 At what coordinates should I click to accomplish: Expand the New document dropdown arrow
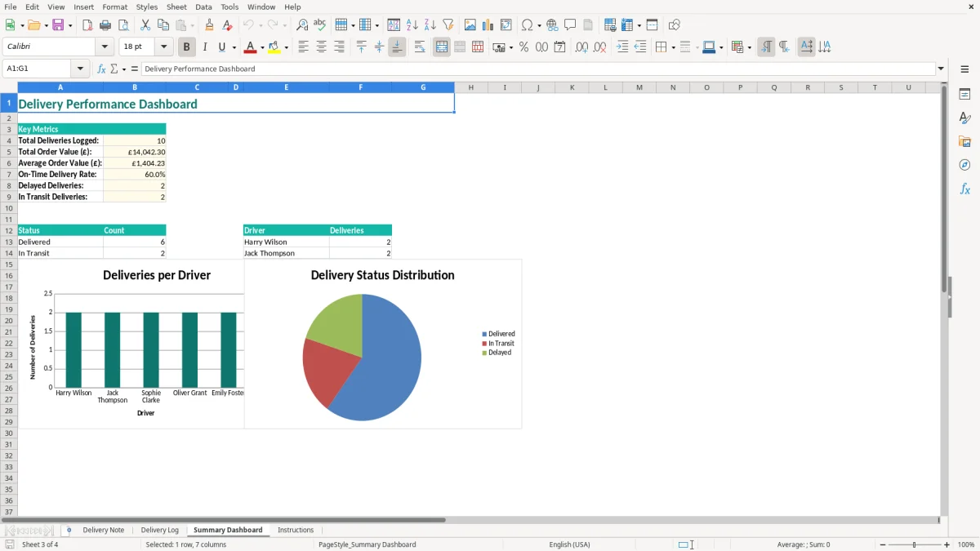[21, 25]
